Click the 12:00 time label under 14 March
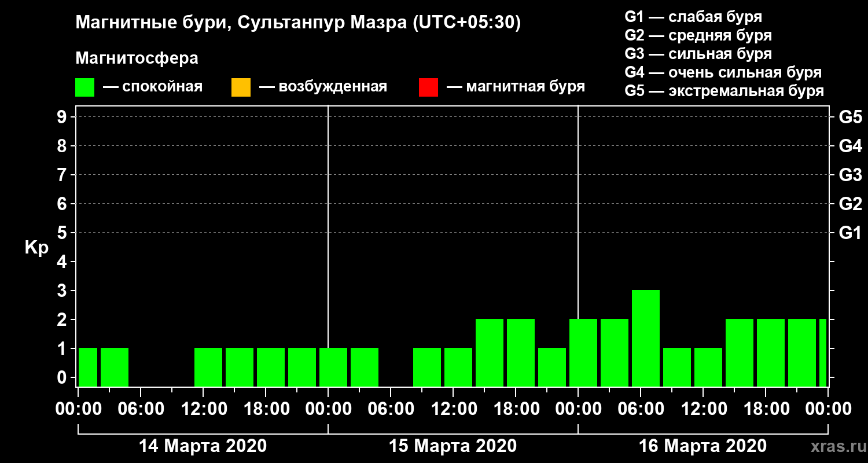The height and width of the screenshot is (463, 868). point(203,409)
